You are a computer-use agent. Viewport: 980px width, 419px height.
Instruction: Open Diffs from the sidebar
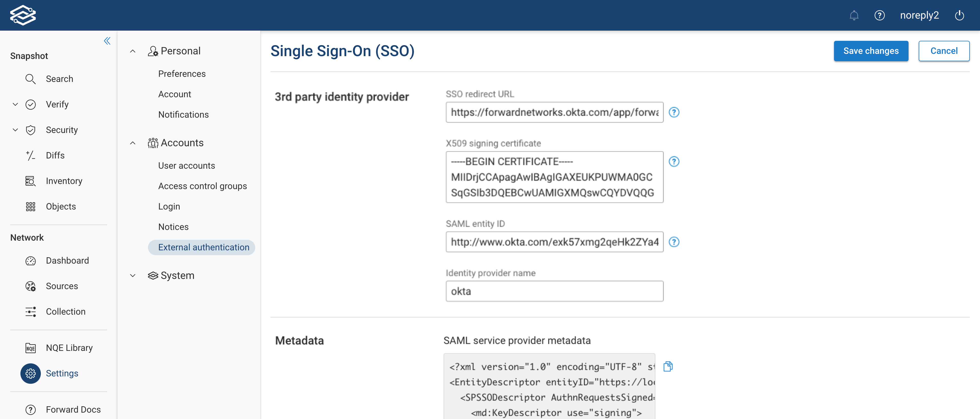tap(56, 155)
